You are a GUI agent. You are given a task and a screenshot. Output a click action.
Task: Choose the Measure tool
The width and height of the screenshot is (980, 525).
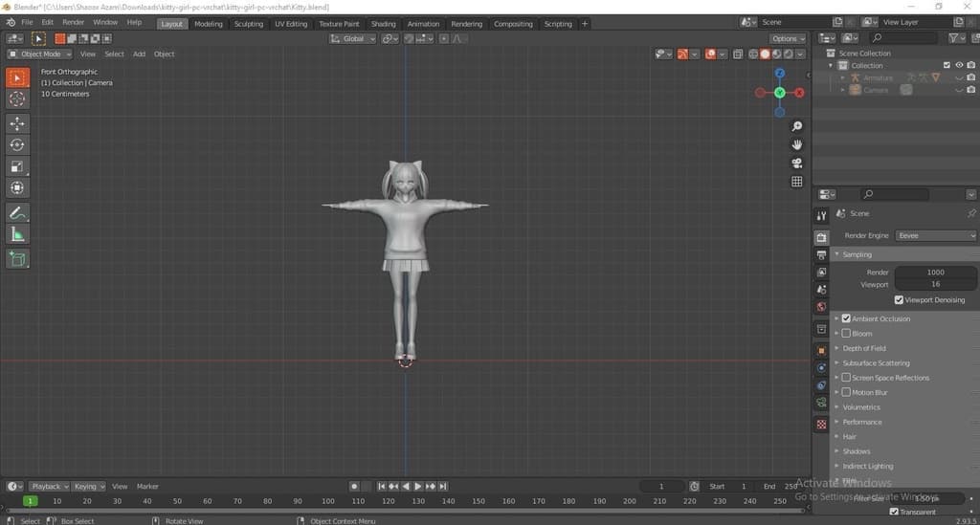click(x=17, y=234)
